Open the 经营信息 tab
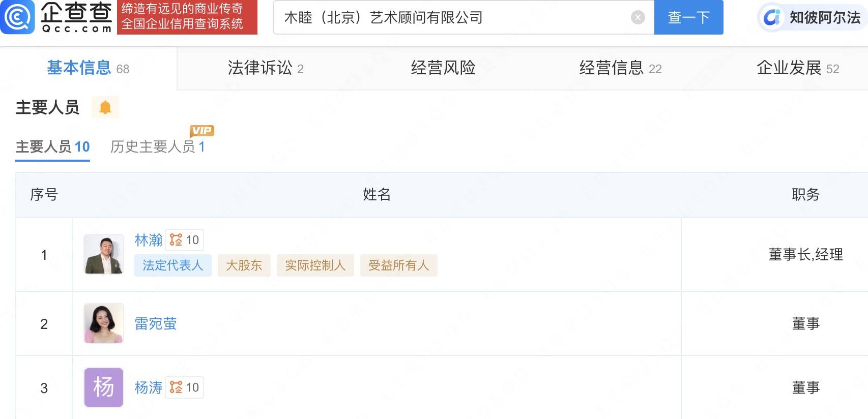The image size is (868, 419). (x=620, y=68)
